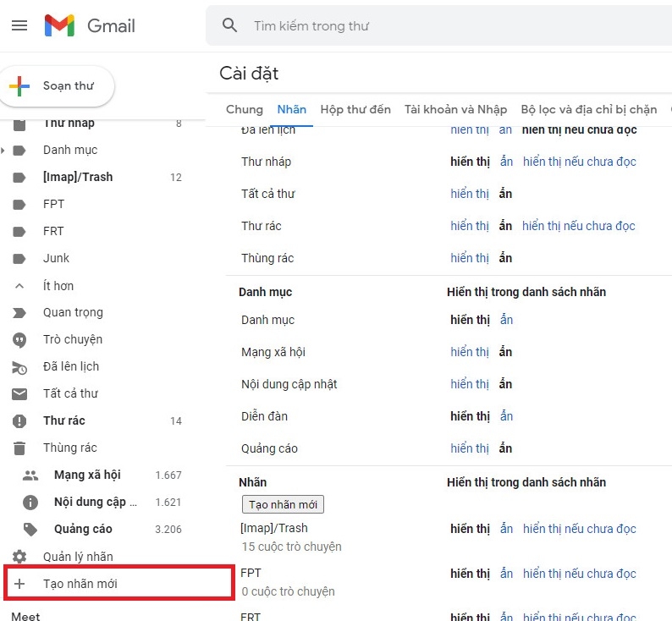The width and height of the screenshot is (672, 621).
Task: Click the search magnifier icon
Action: (229, 25)
